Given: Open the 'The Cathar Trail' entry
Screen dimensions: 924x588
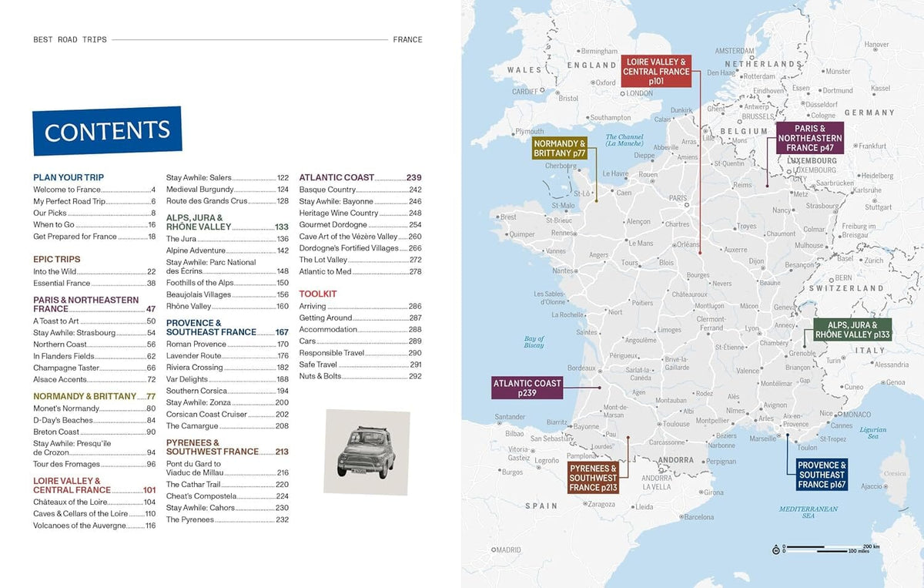Looking at the screenshot, I should [x=228, y=485].
